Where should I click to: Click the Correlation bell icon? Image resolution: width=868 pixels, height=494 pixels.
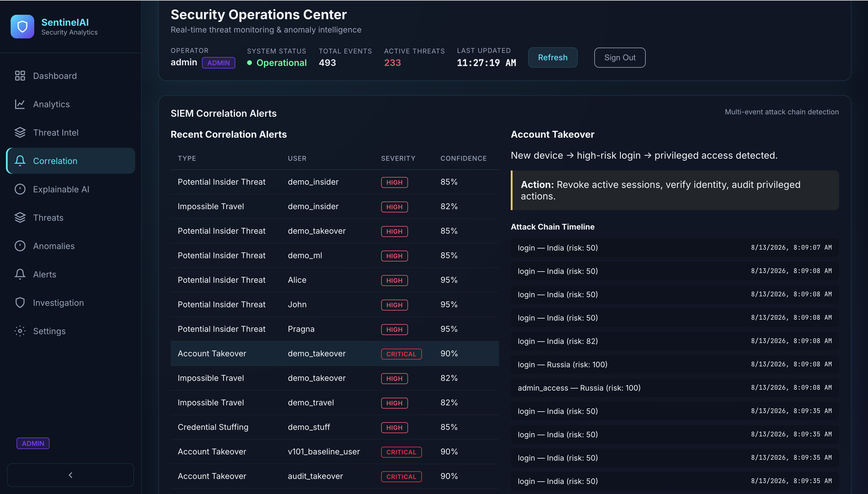coord(20,161)
